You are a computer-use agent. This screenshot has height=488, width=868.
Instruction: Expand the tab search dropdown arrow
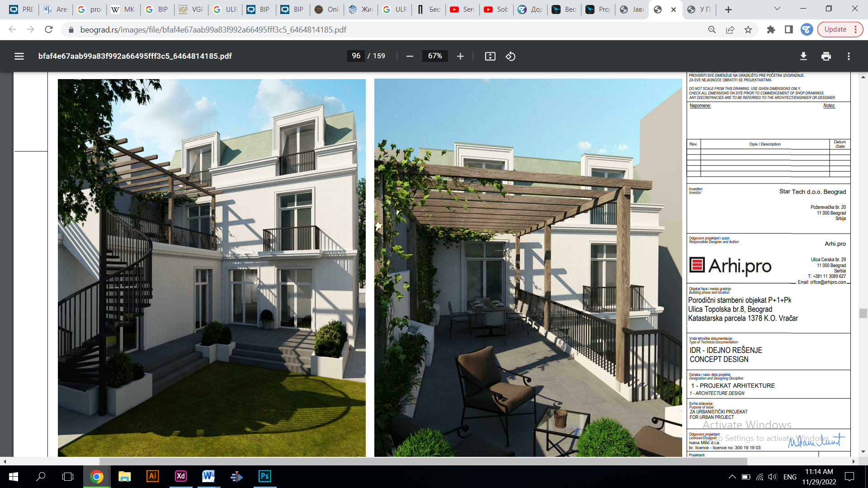(777, 9)
